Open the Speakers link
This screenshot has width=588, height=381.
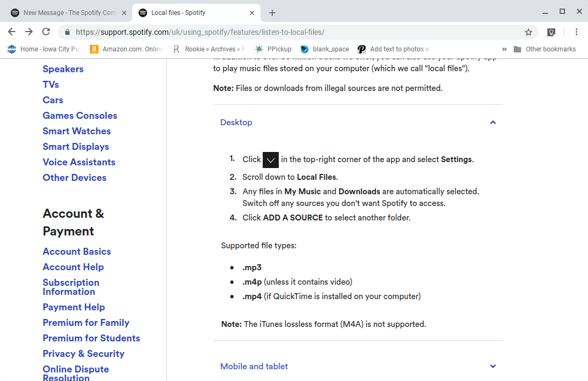63,69
